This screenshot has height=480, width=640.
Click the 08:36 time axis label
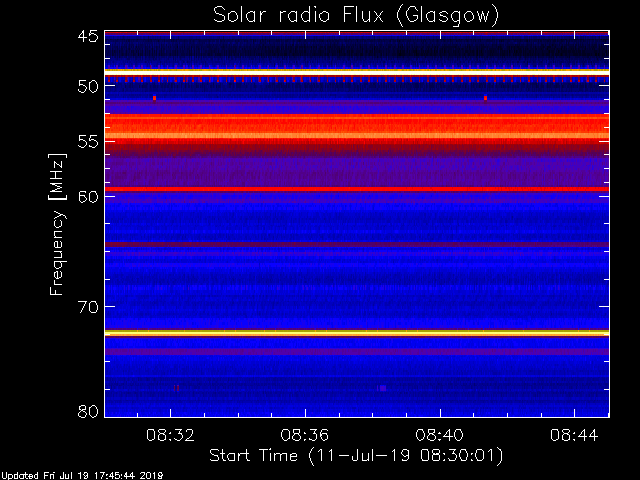coord(305,436)
